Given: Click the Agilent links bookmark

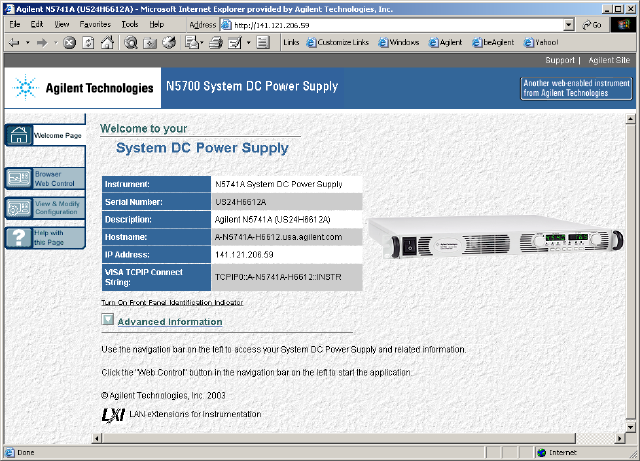Looking at the screenshot, I should (x=445, y=42).
